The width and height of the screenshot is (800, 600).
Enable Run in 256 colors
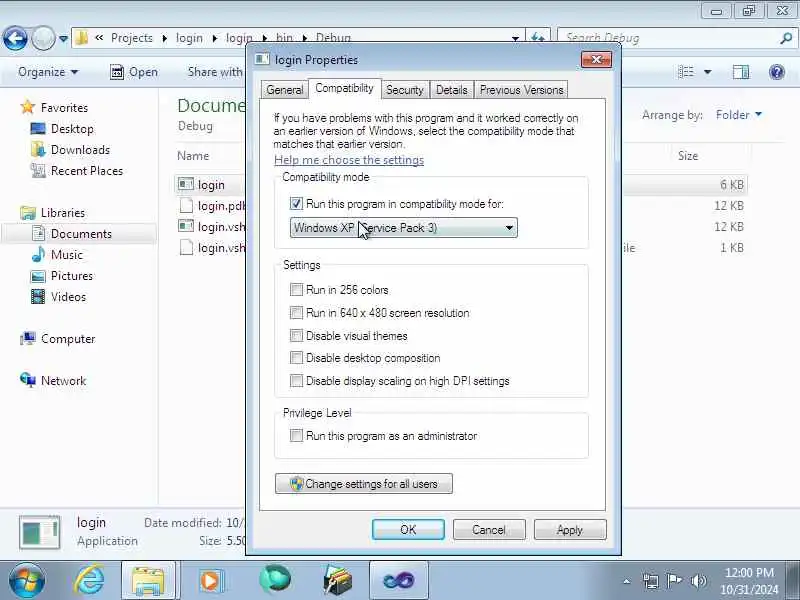(x=296, y=290)
